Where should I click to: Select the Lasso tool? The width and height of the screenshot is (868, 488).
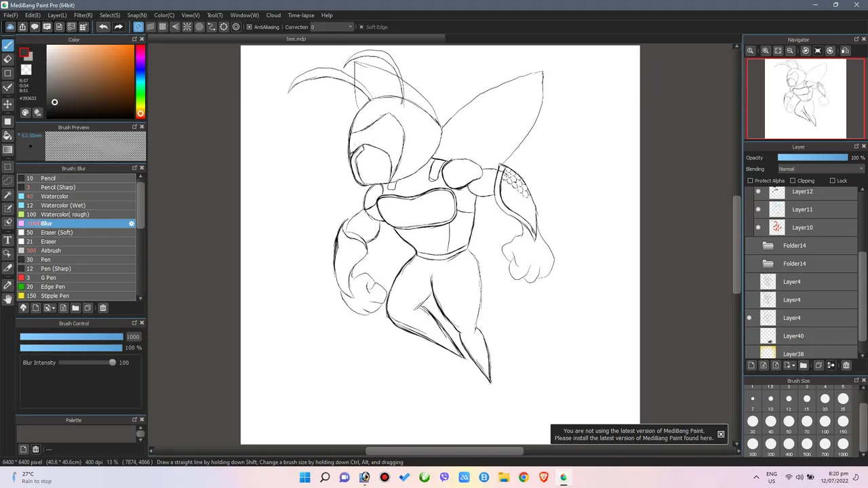8,181
